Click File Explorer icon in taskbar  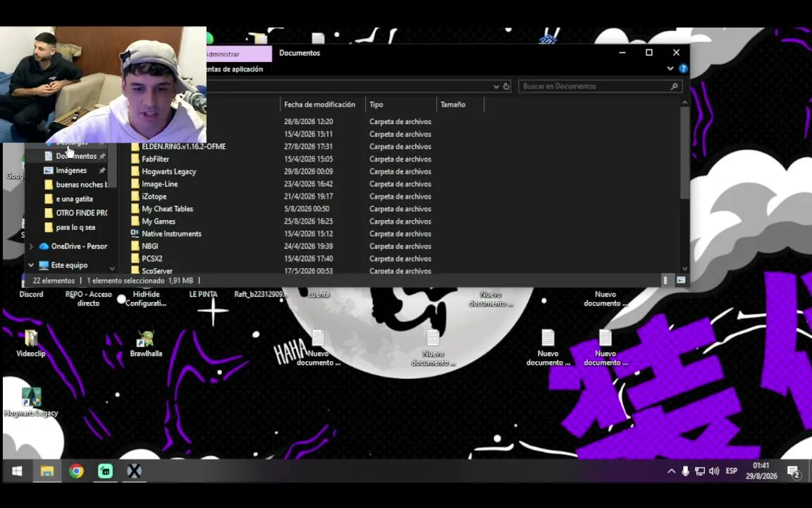(x=47, y=471)
